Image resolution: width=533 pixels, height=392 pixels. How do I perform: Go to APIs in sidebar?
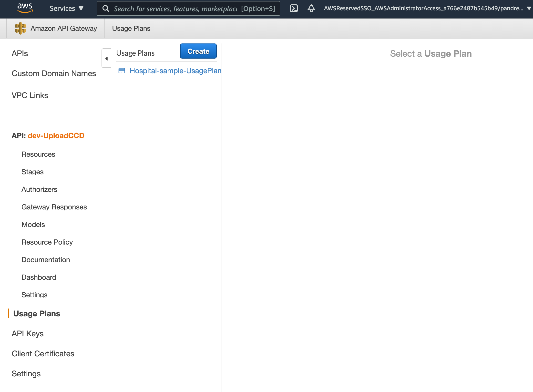20,53
